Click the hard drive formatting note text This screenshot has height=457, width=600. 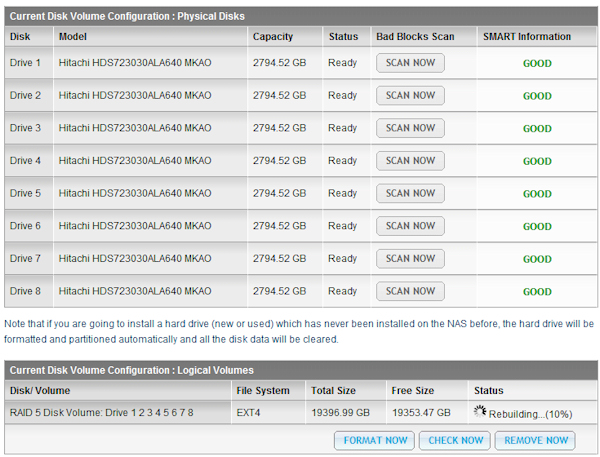tap(299, 331)
